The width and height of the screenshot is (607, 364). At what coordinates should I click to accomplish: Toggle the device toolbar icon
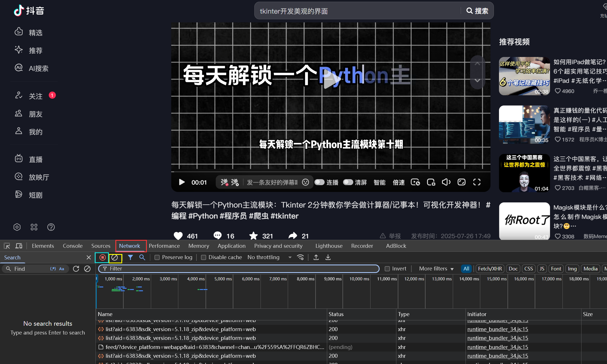pyautogui.click(x=19, y=246)
